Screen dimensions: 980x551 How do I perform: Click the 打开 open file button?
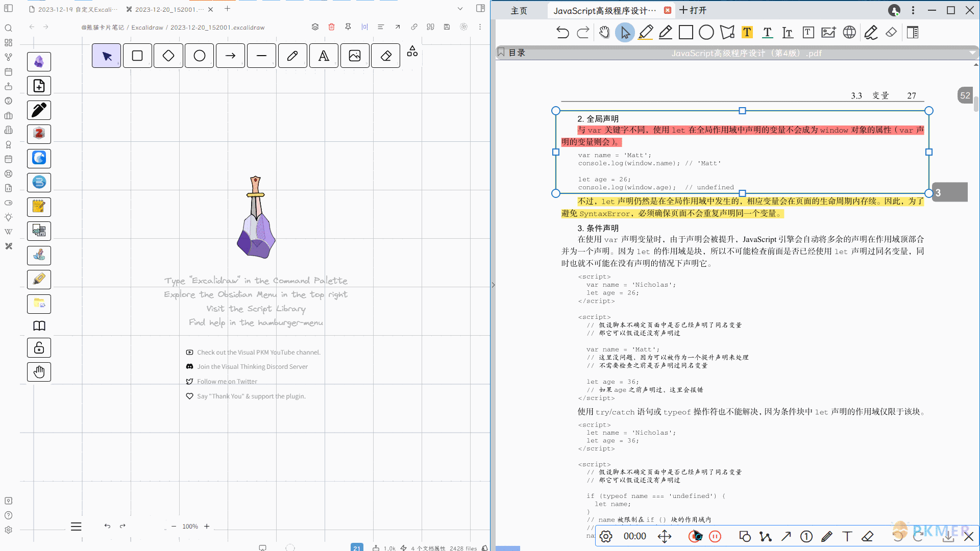[693, 10]
